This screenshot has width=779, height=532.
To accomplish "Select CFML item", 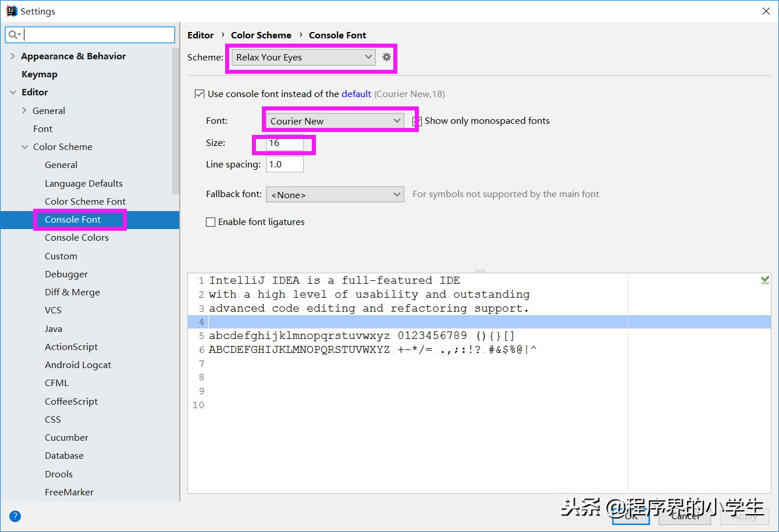I will pos(56,383).
